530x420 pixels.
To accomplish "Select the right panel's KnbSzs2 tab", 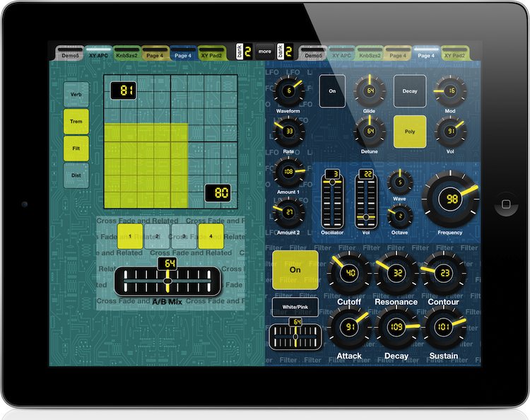I will (x=370, y=54).
